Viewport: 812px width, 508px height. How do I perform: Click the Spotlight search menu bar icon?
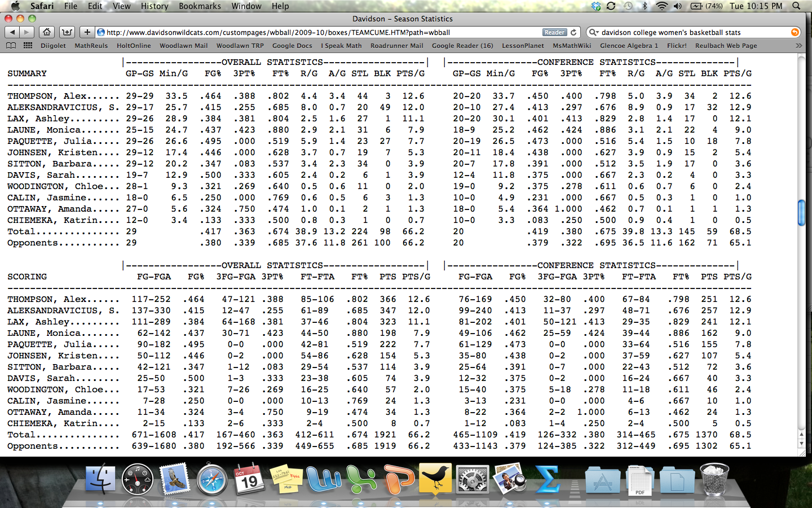click(796, 6)
